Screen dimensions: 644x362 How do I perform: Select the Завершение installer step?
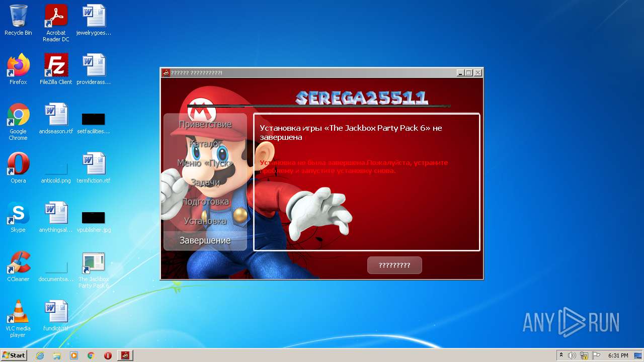(205, 240)
